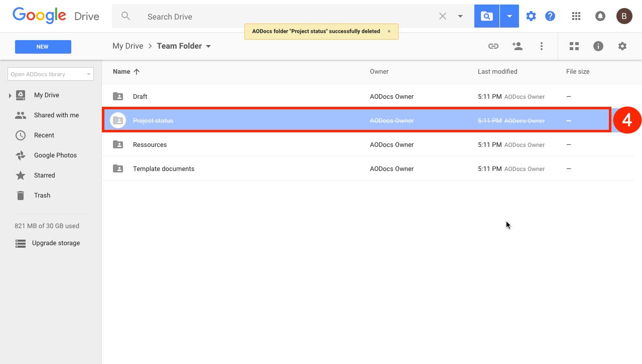Click the Last modified column header
The width and height of the screenshot is (642, 364).
(497, 72)
